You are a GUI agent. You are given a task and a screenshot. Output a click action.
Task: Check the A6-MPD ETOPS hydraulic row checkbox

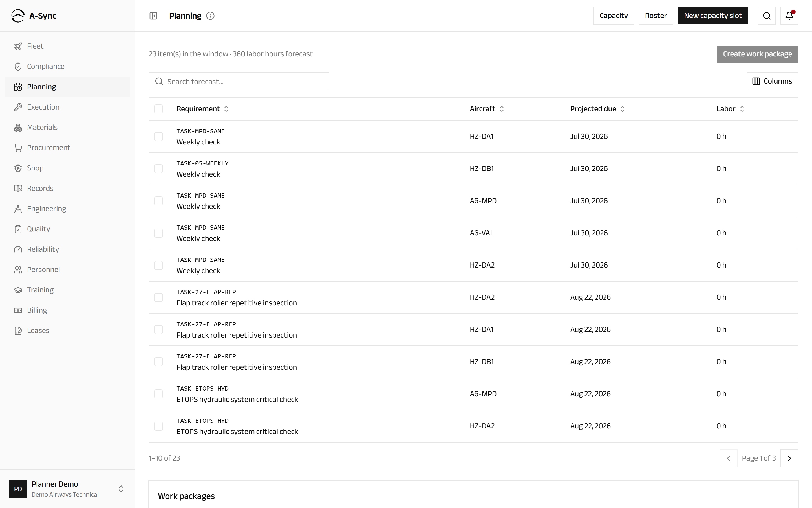[x=158, y=394]
